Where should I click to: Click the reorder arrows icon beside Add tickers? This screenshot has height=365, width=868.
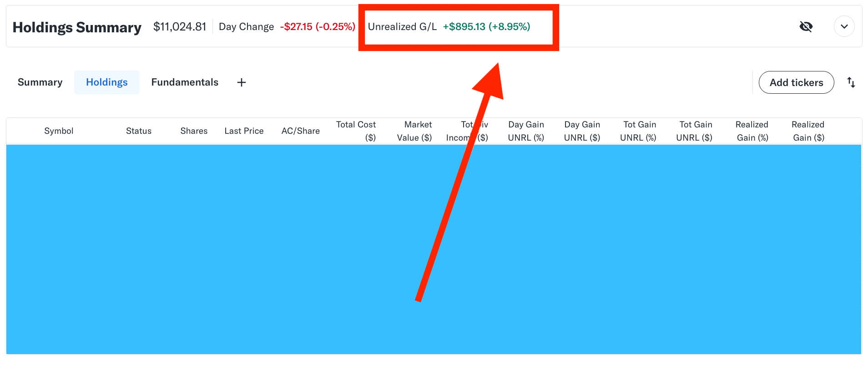pyautogui.click(x=851, y=82)
